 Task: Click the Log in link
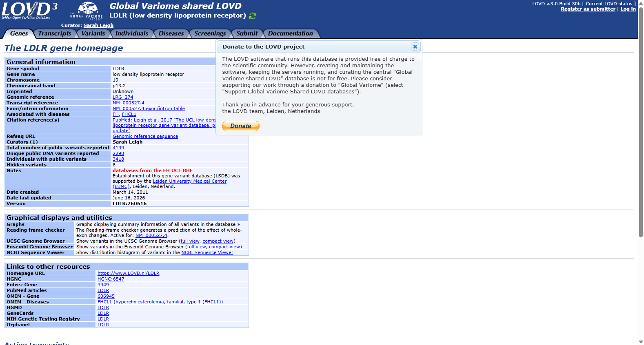click(x=628, y=9)
